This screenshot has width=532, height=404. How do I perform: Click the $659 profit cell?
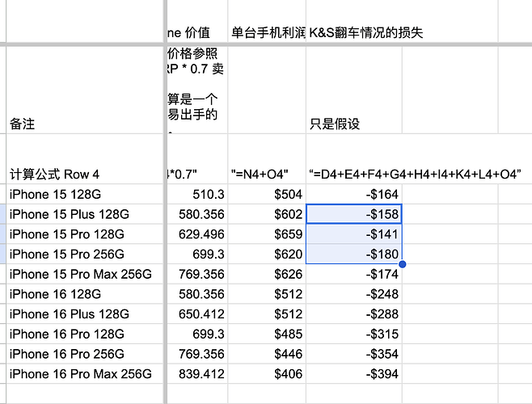point(267,234)
